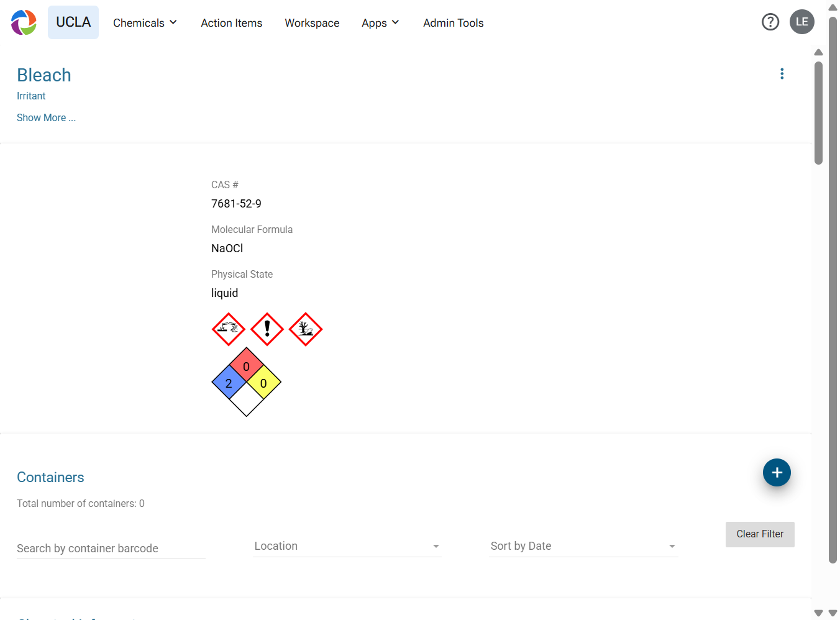This screenshot has width=840, height=620.
Task: Click the outer scrollbar up arrow
Action: coord(833,7)
